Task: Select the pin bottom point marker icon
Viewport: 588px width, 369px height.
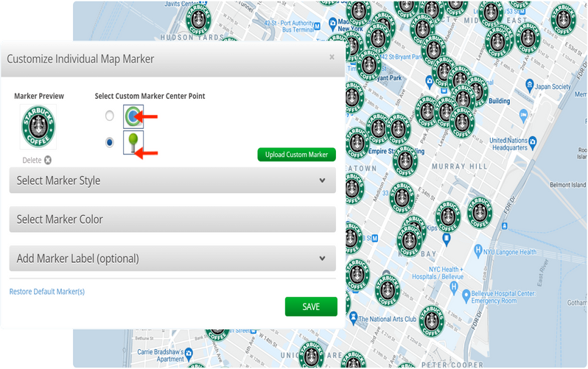Action: coord(133,142)
